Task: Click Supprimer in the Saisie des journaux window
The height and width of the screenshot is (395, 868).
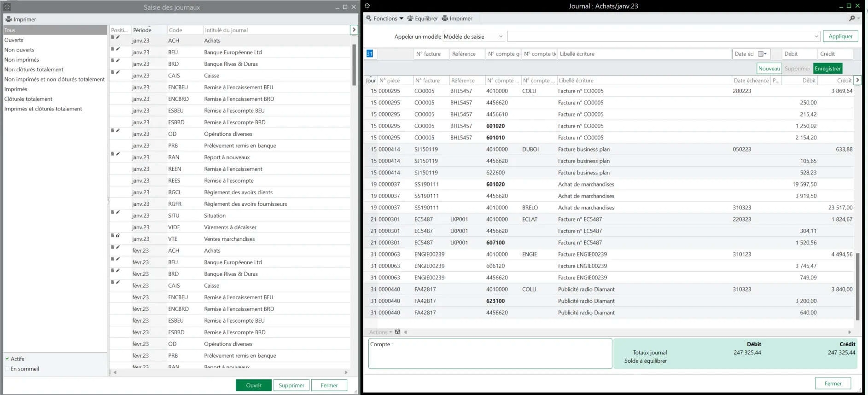Action: pos(291,385)
